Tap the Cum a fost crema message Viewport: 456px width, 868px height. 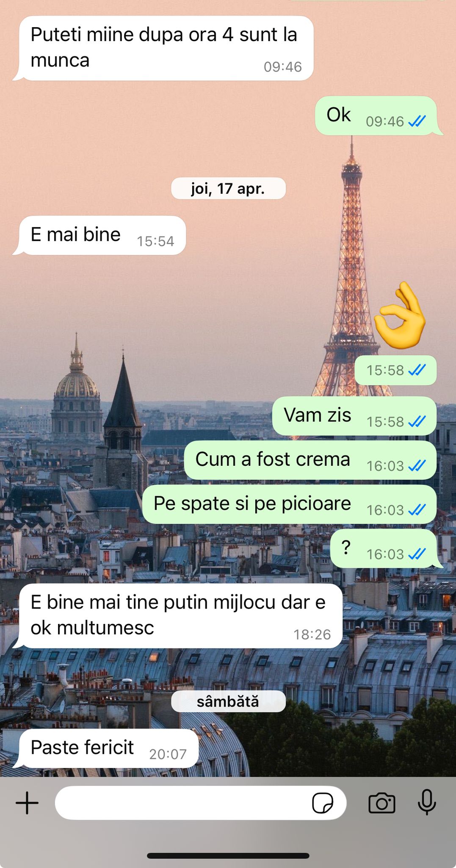[310, 460]
